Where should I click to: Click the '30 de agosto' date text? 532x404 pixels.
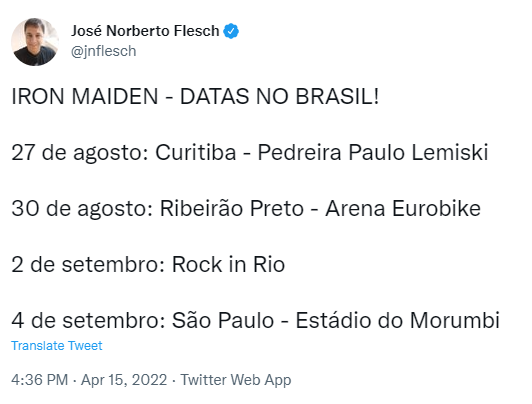coord(81,208)
